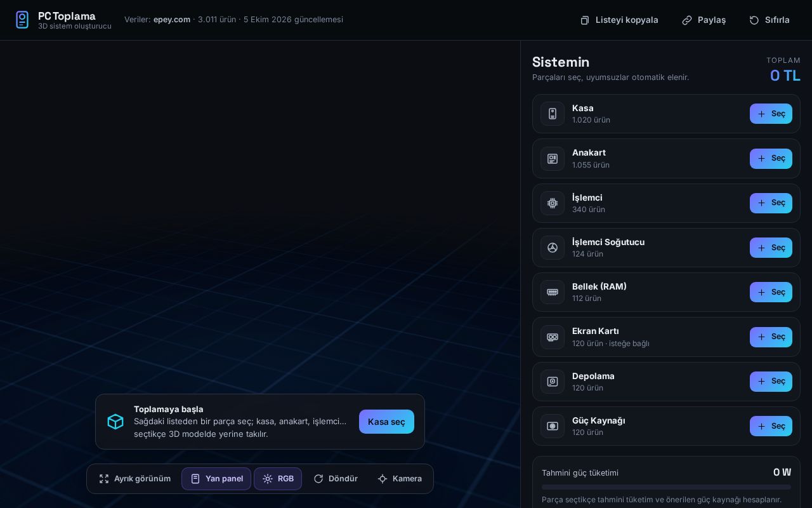Click the 1.020 ürün count text
Image resolution: width=812 pixels, height=508 pixels.
pyautogui.click(x=591, y=120)
